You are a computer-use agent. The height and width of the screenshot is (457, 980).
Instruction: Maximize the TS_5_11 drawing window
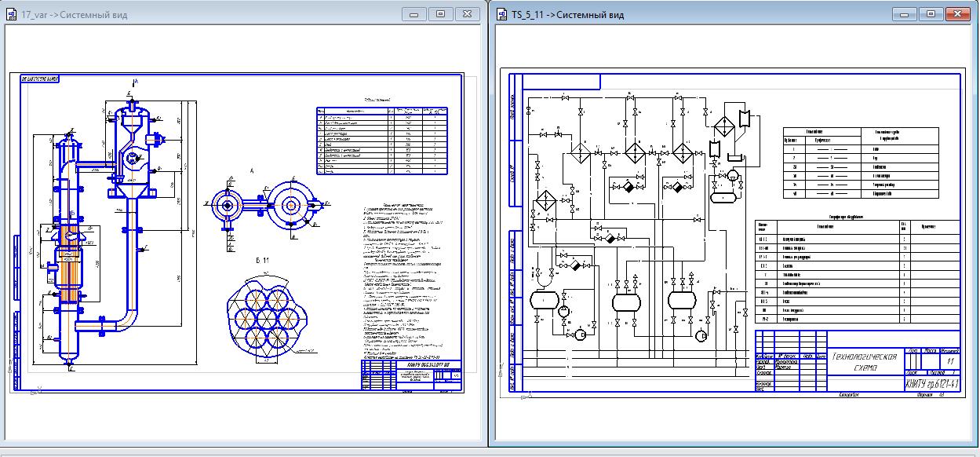tap(931, 13)
